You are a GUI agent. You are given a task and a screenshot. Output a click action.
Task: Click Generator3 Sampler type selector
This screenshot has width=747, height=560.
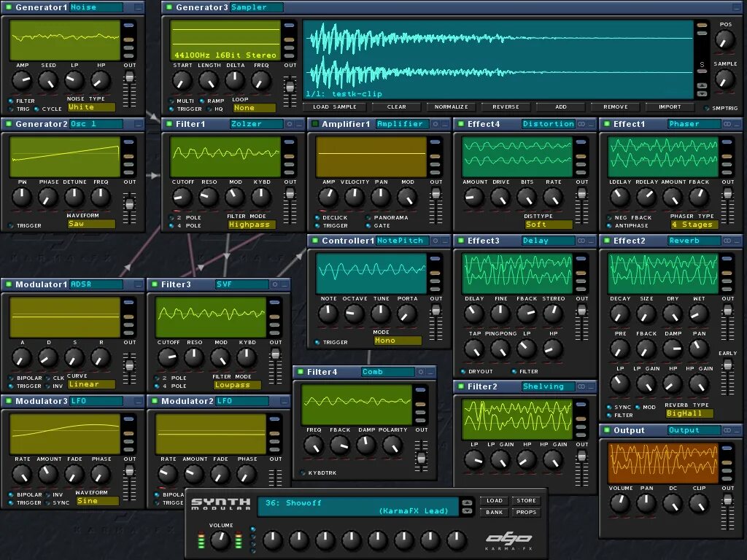point(256,7)
